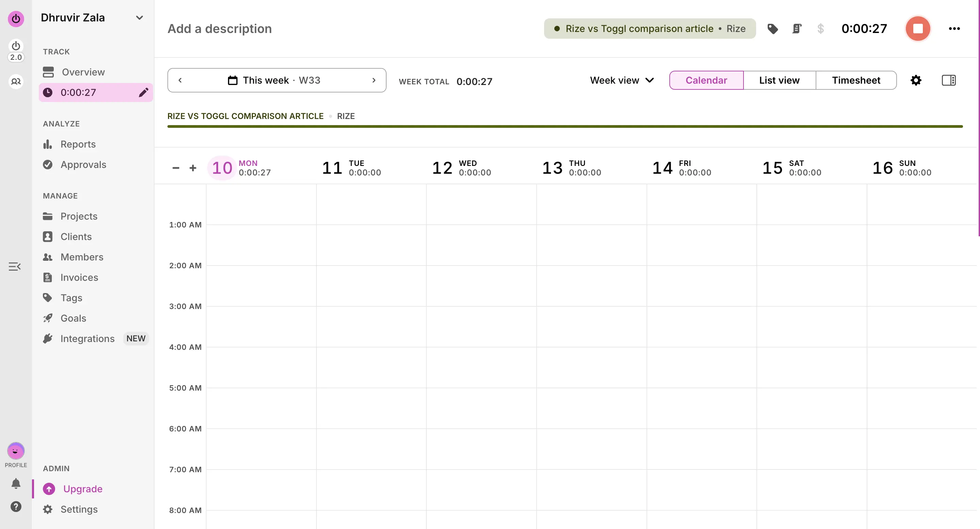Viewport: 980px width, 529px height.
Task: Switch to Timesheet tab
Action: click(x=856, y=80)
